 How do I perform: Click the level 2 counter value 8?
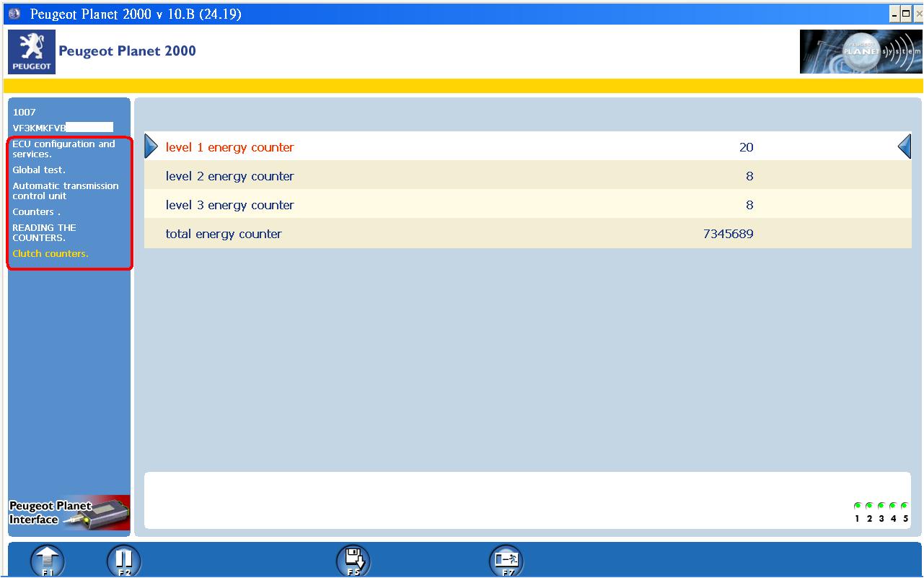(x=749, y=176)
